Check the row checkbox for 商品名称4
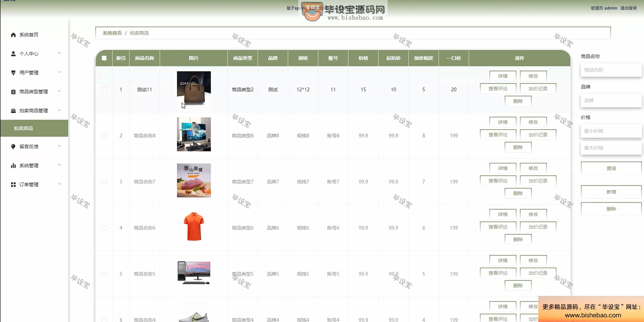 pyautogui.click(x=104, y=320)
